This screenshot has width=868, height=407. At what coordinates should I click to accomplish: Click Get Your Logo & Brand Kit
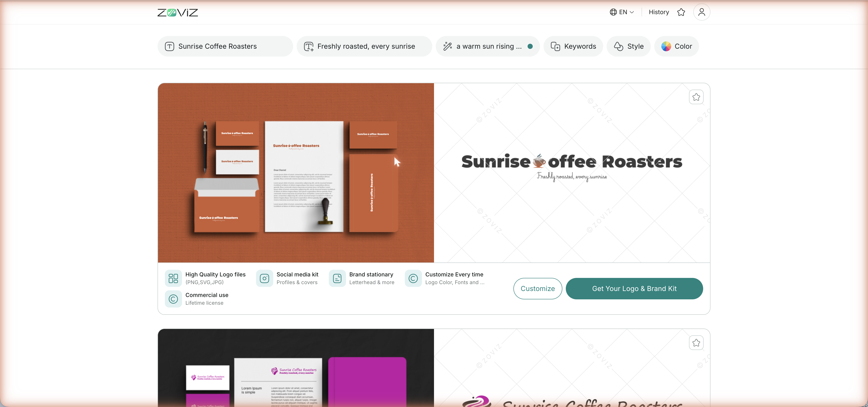[x=634, y=288]
